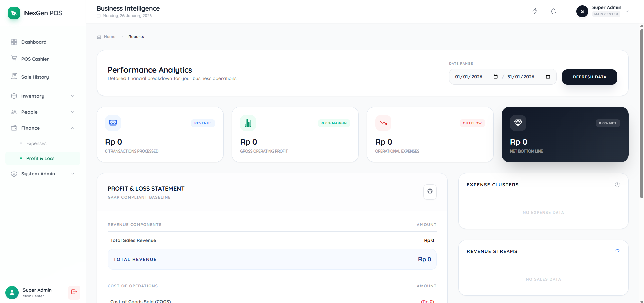Image resolution: width=644 pixels, height=303 pixels.
Task: Navigate to Home via the breadcrumb link
Action: point(109,36)
